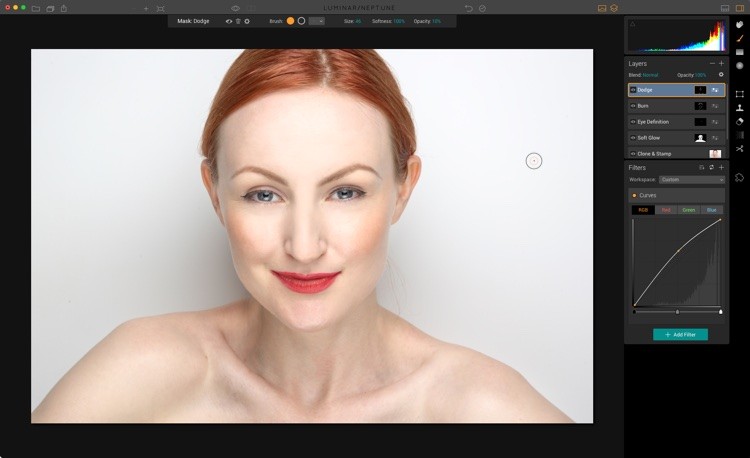
Task: Hide the Soft Glow layer
Action: click(x=633, y=138)
